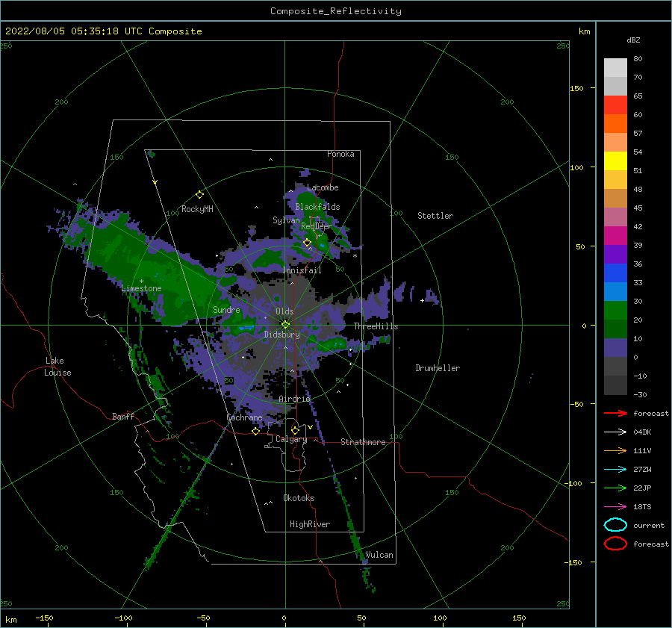Click the red forecast ellipse icon
The height and width of the screenshot is (628, 672).
pyautogui.click(x=615, y=544)
